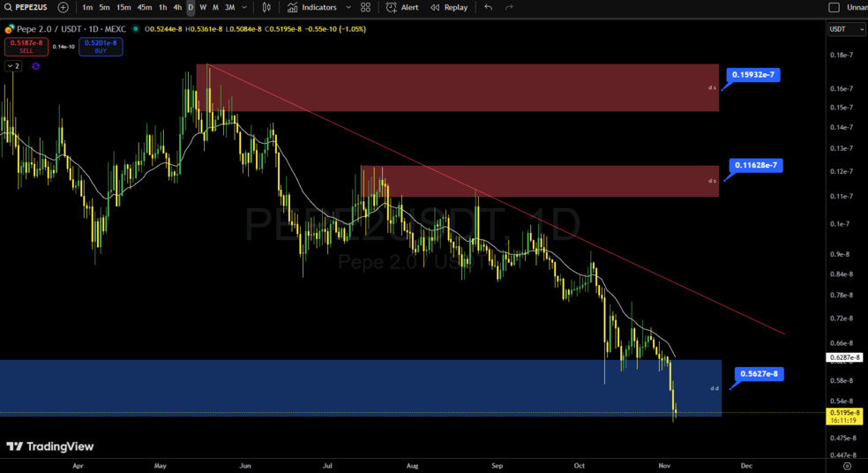
Task: Create a price Alert
Action: pyautogui.click(x=402, y=7)
